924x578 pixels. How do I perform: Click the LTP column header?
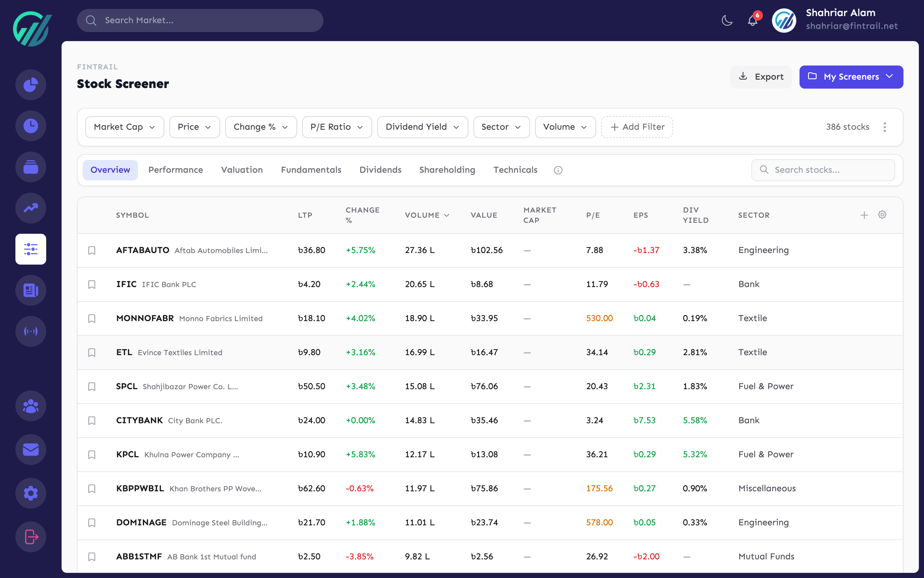[x=305, y=215]
